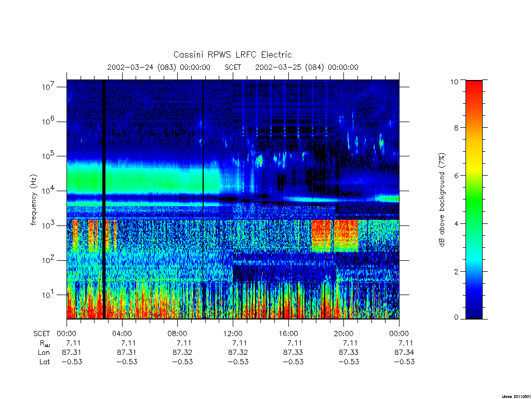
Task: Click the 10 label on the color scale
Action: pos(454,82)
